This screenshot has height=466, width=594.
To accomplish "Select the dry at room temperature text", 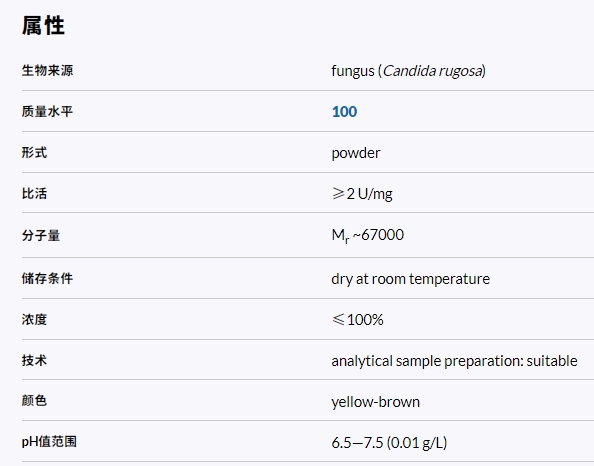I will (411, 279).
